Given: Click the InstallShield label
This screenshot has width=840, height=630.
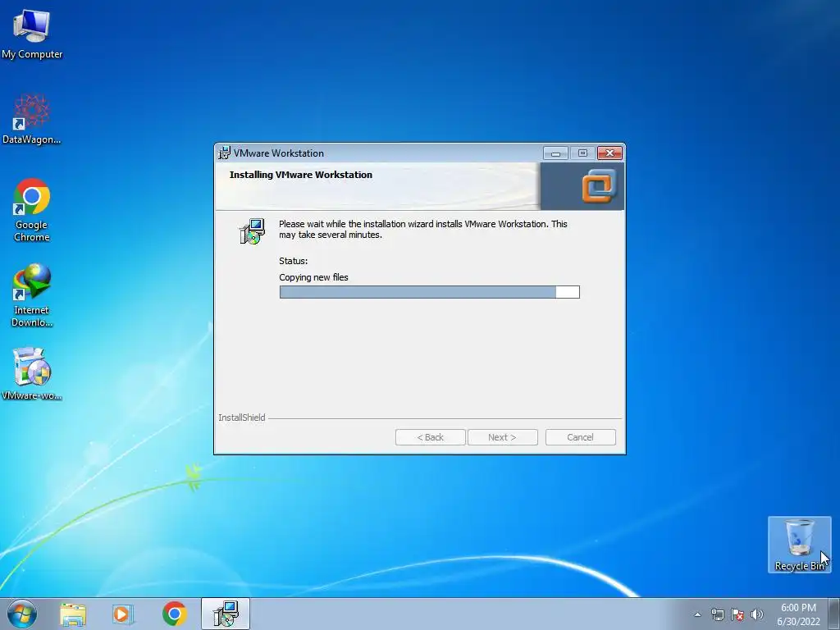Looking at the screenshot, I should (x=242, y=418).
